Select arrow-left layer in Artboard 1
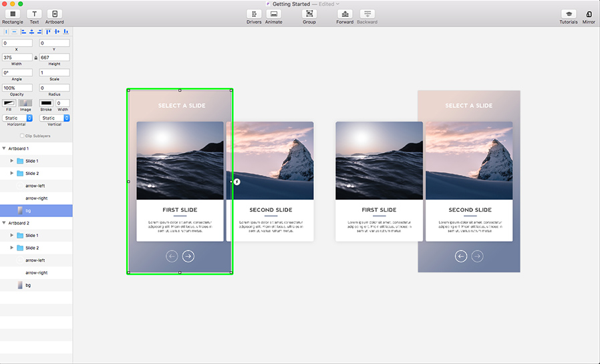600x364 pixels. tap(36, 186)
